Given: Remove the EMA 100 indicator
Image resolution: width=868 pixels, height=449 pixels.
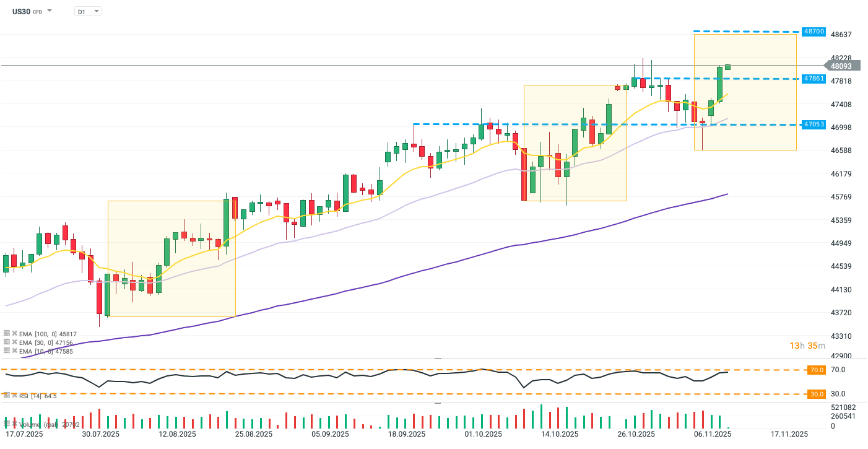Looking at the screenshot, I should [x=14, y=333].
